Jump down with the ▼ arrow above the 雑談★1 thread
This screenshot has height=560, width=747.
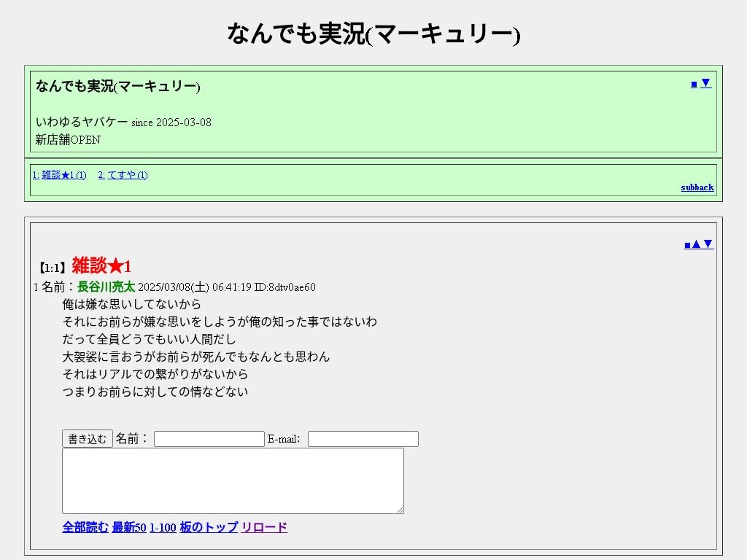708,244
